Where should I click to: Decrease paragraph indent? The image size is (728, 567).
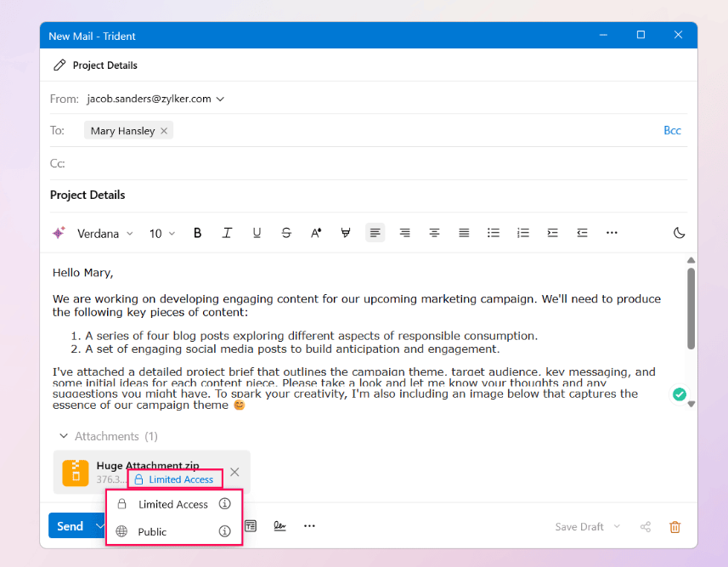point(582,233)
